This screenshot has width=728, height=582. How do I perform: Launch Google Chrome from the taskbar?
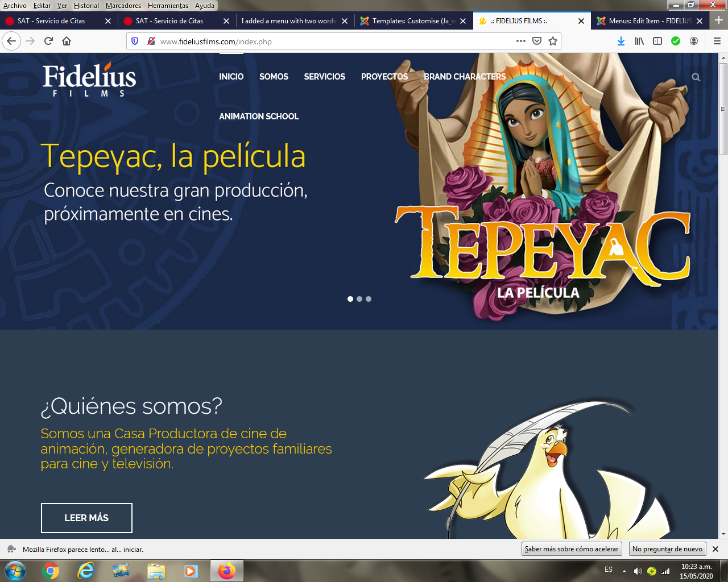pos(51,571)
